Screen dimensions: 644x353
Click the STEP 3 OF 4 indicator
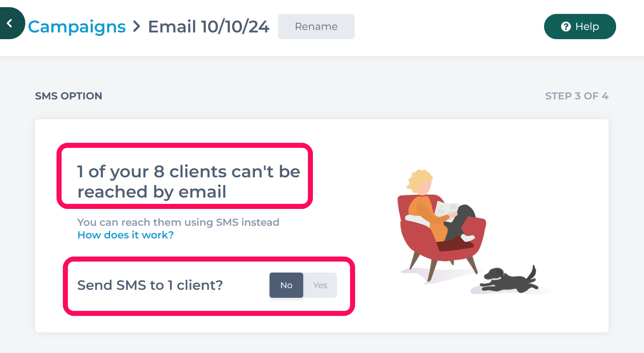(x=577, y=96)
